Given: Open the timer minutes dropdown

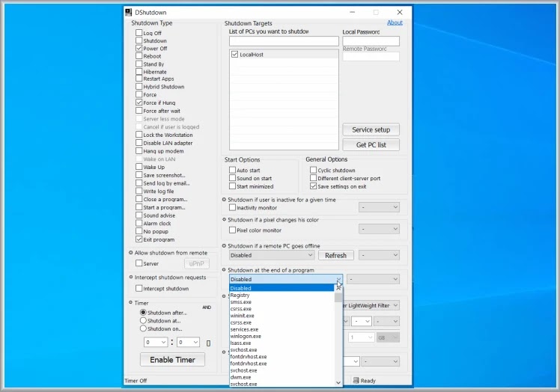Looking at the screenshot, I should coord(188,342).
